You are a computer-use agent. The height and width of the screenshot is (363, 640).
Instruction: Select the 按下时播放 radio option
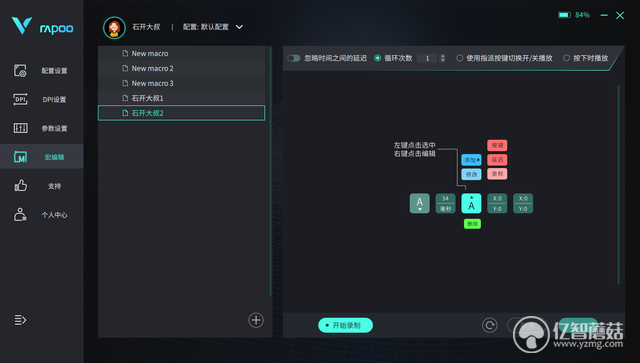coord(566,58)
